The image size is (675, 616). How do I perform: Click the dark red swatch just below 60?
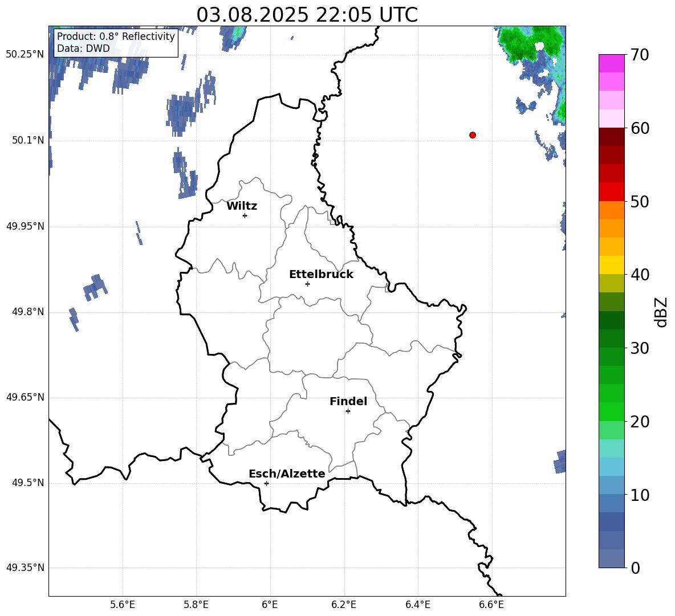[x=612, y=137]
